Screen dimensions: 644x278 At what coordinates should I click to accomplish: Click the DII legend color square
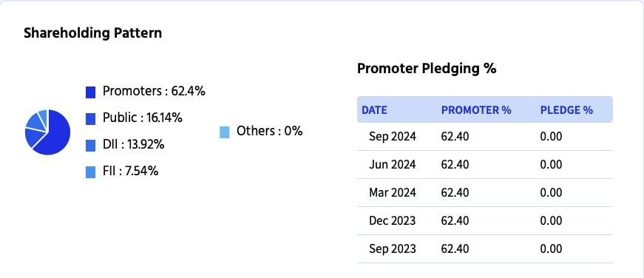pos(90,146)
